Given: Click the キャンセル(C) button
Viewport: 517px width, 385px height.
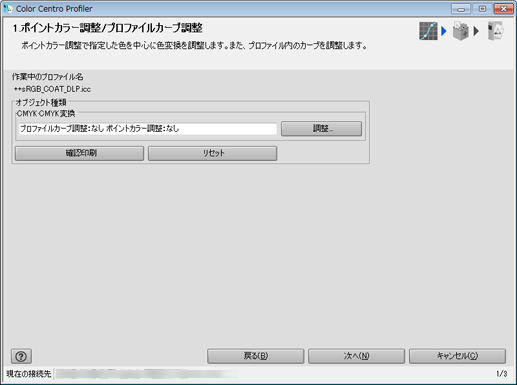Looking at the screenshot, I should click(x=457, y=356).
